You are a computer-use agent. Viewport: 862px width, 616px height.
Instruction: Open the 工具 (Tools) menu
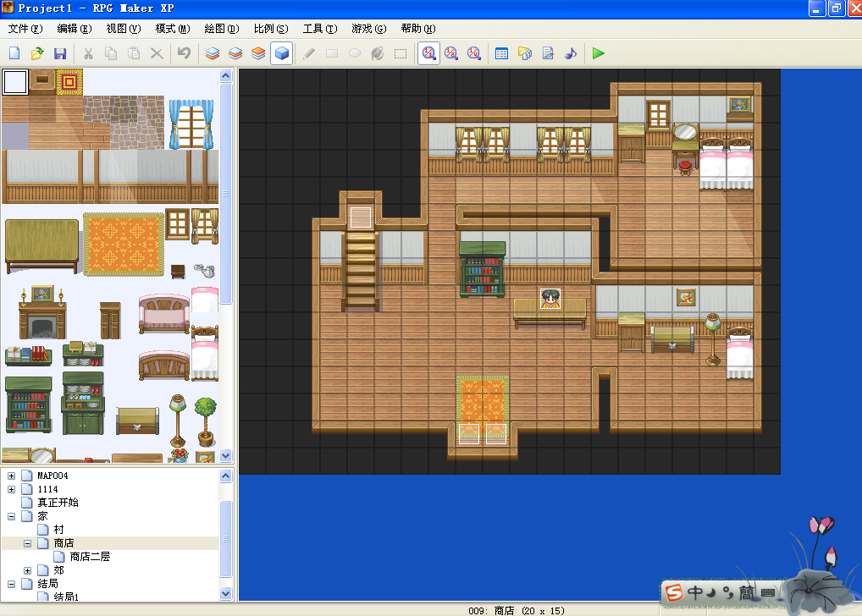320,29
